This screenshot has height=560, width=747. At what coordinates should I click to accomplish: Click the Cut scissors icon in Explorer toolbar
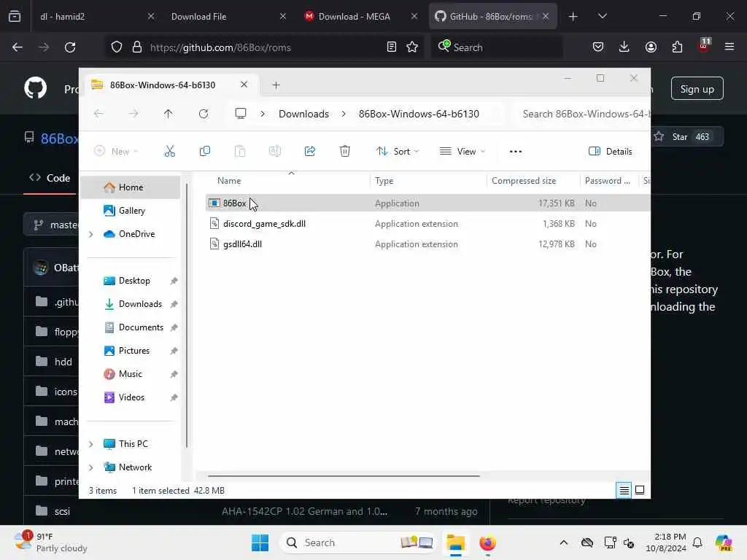[x=169, y=152]
